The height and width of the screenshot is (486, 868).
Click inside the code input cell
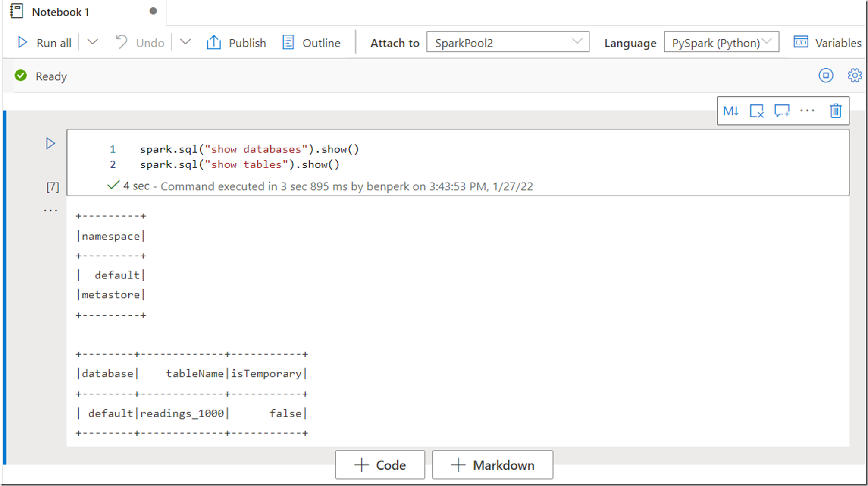(x=453, y=156)
